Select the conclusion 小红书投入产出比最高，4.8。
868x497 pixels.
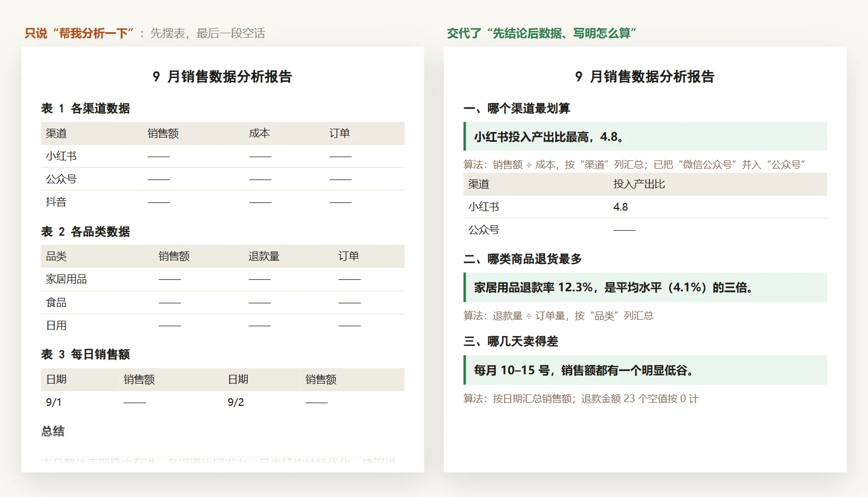point(645,136)
